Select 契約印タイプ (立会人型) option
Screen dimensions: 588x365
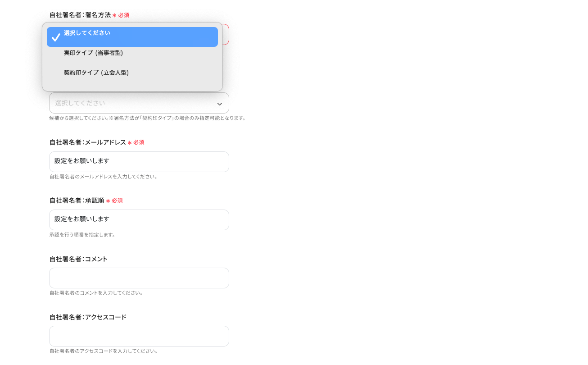point(132,73)
